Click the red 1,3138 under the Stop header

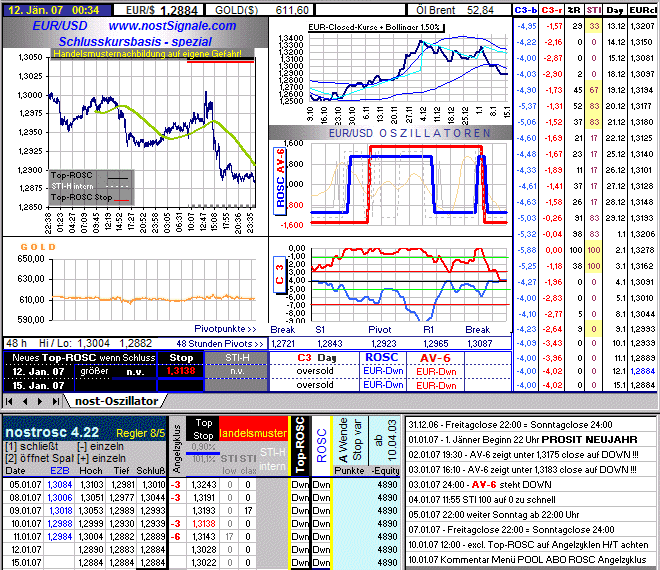pos(181,371)
